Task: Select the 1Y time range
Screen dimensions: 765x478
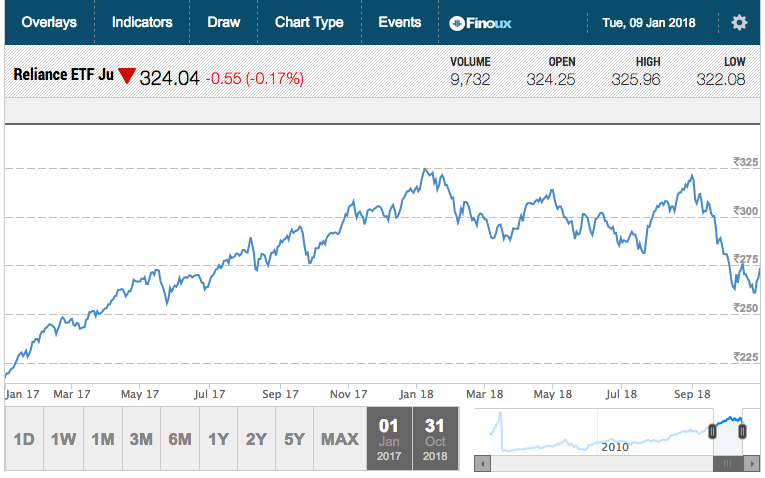Action: [x=218, y=439]
